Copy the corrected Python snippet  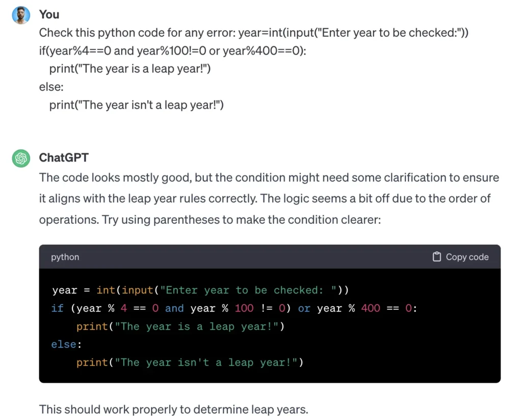[x=459, y=257]
